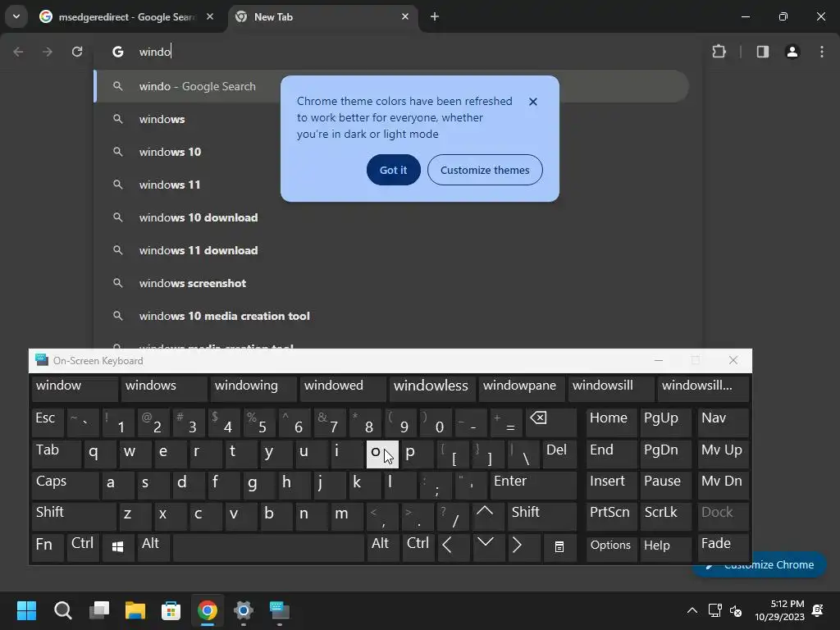Select the 'windows 10' search suggestion
The height and width of the screenshot is (630, 840).
[x=391, y=152]
